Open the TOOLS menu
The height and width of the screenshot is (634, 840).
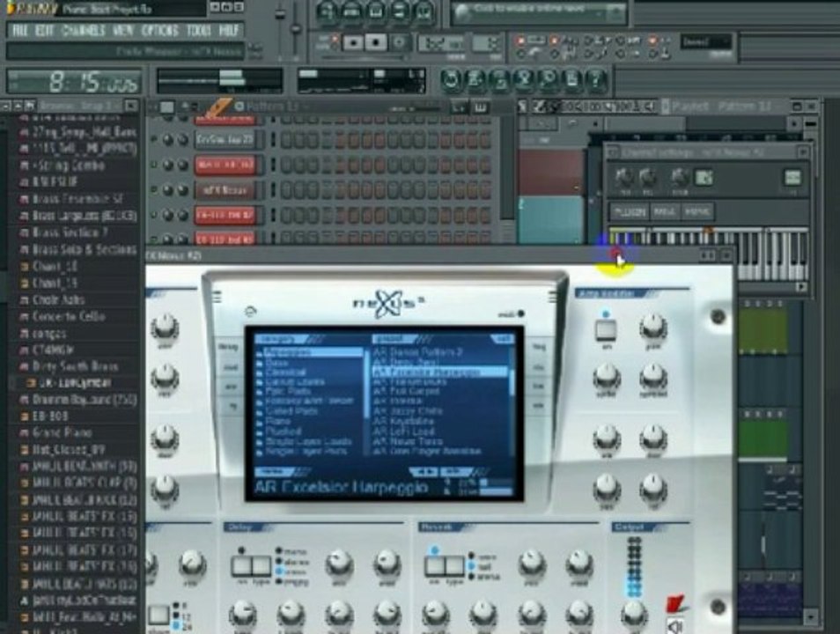pos(199,31)
